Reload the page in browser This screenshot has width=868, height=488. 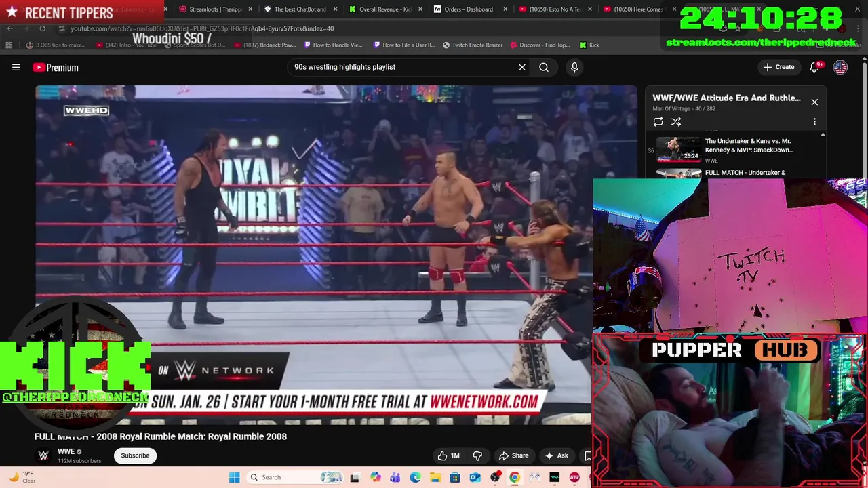42,28
